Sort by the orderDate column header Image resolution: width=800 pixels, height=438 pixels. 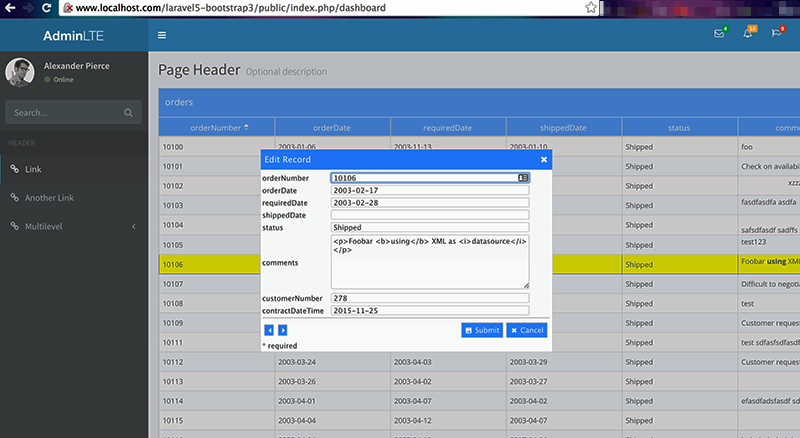[x=332, y=128]
